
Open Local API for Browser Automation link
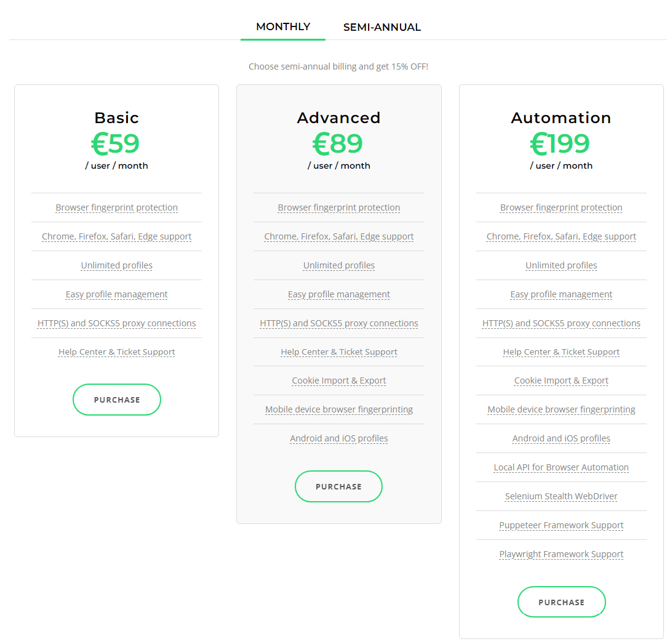pyautogui.click(x=561, y=467)
